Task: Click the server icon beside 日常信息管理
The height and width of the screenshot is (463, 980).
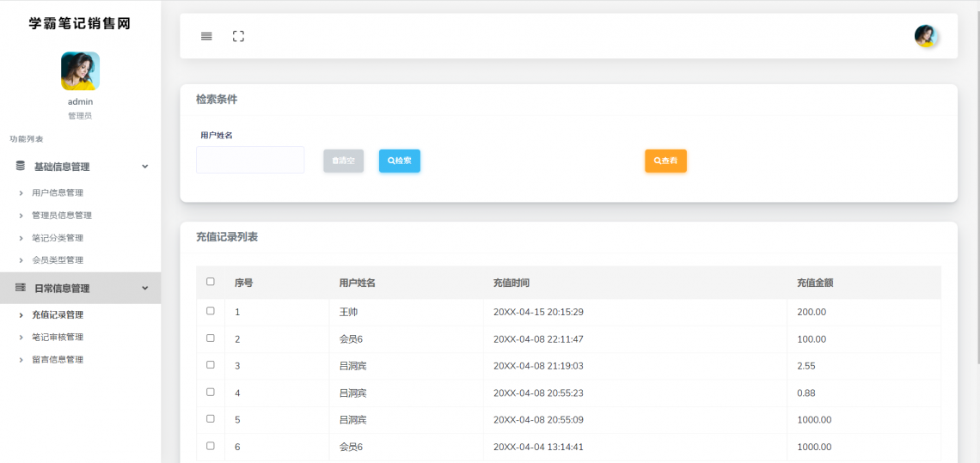Action: tap(21, 288)
